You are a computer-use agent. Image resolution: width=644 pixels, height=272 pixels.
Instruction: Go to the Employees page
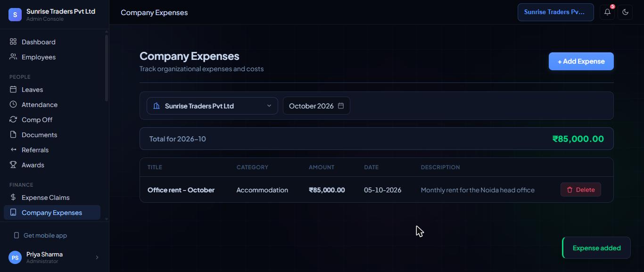52,57
